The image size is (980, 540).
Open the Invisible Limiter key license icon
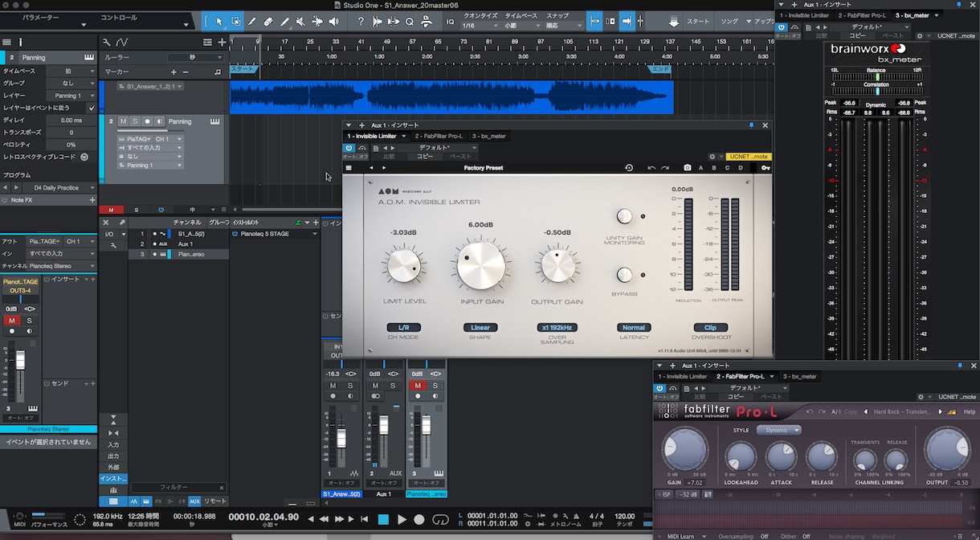766,168
